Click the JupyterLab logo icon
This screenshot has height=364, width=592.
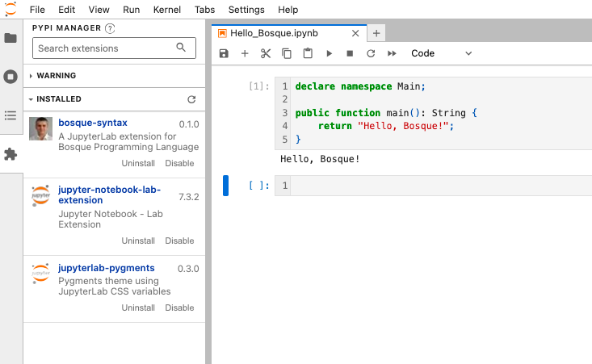point(10,9)
